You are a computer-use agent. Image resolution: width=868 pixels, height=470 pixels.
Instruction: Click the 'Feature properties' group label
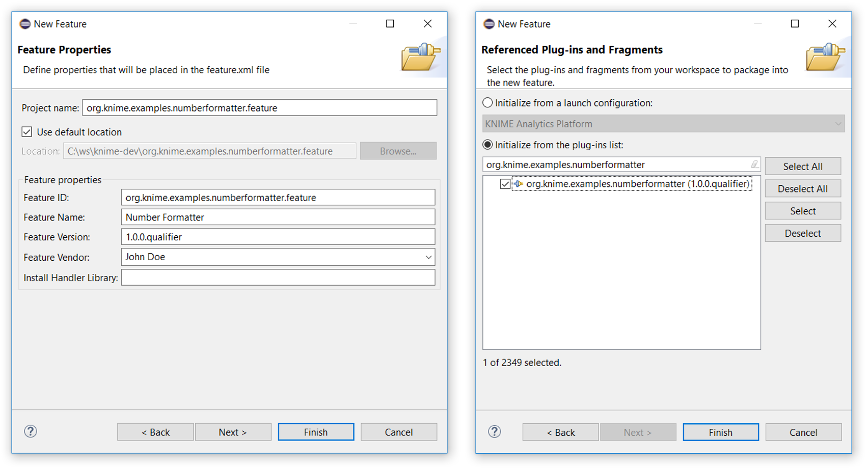63,180
